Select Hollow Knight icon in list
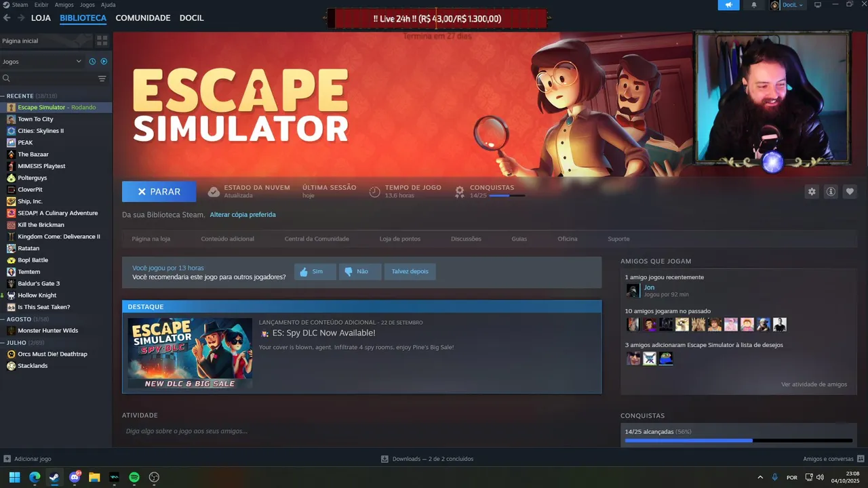The height and width of the screenshot is (488, 868). point(12,296)
